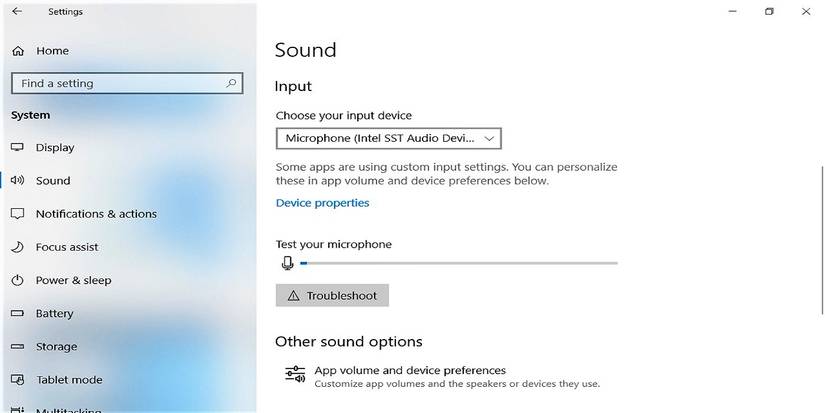Click the Notifications & actions icon
825x413 pixels.
click(17, 214)
